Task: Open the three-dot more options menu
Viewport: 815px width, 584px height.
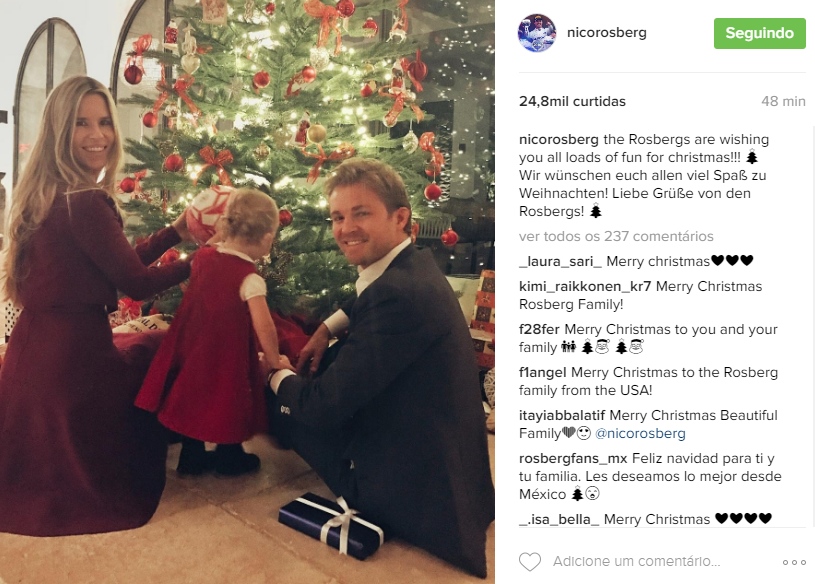Action: (x=794, y=562)
